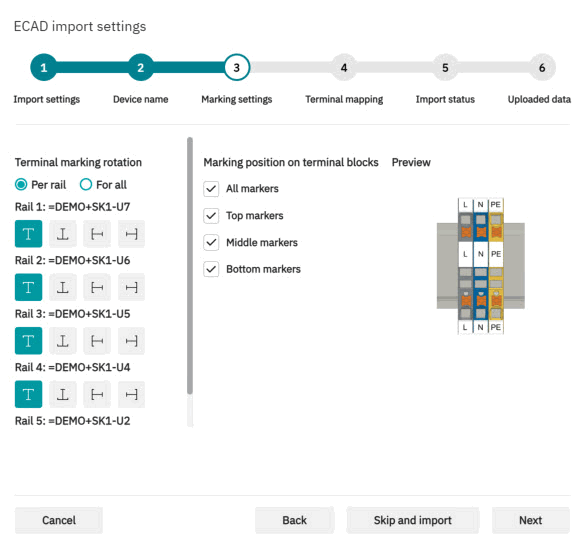The height and width of the screenshot is (549, 586).
Task: Toggle the Top markers checkbox
Action: tap(211, 216)
